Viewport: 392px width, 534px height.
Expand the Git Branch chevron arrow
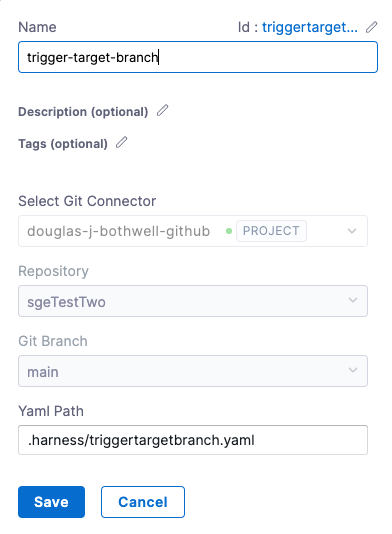coord(353,370)
